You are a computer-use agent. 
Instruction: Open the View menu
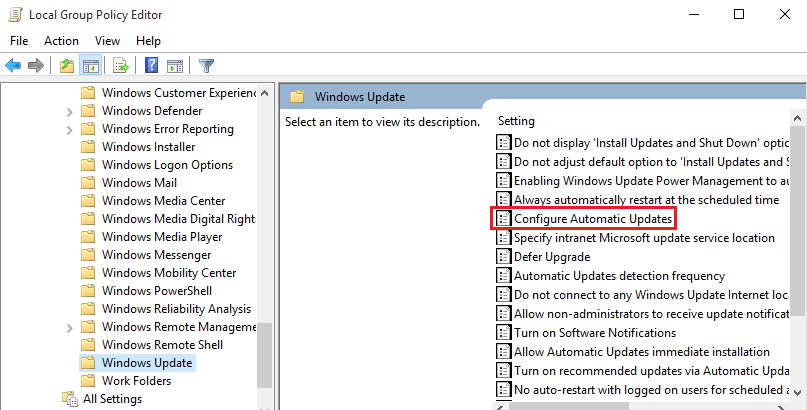tap(107, 41)
